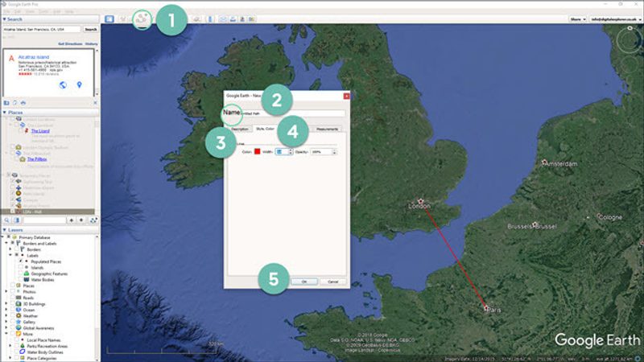The height and width of the screenshot is (362, 644).
Task: Expand the Global Awareness tree arrow
Action: point(6,328)
